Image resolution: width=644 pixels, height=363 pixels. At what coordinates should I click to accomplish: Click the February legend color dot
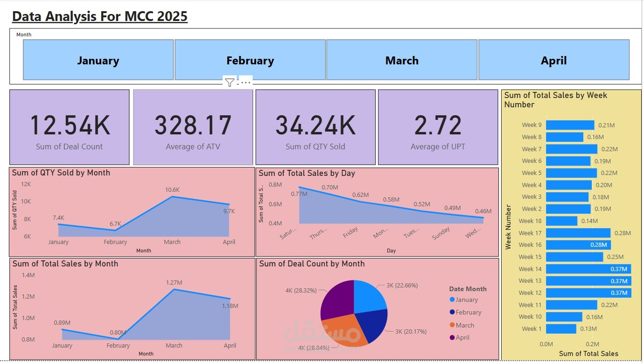452,312
